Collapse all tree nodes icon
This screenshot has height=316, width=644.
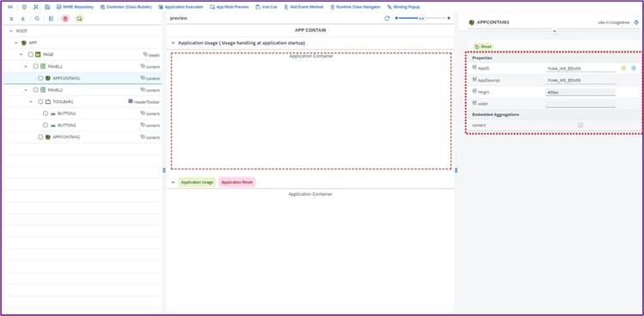(23, 19)
